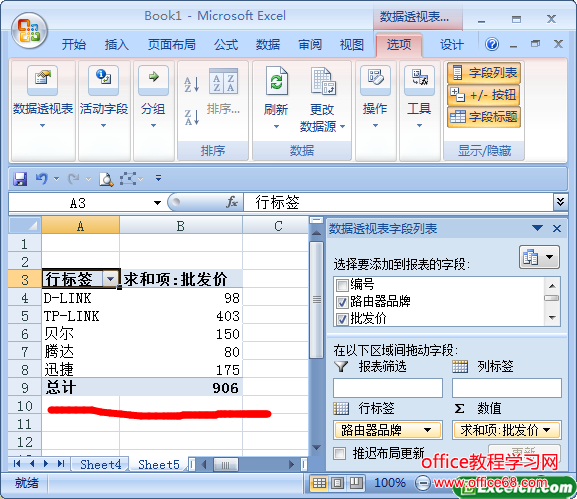The height and width of the screenshot is (499, 577).
Task: Sort ascending with the A-Z icon
Action: pos(192,84)
